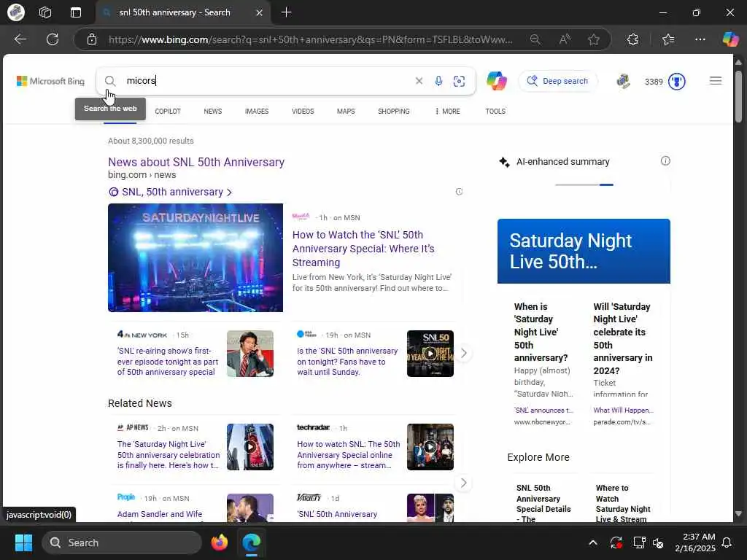Open the TOOLS filter options
This screenshot has width=747, height=560.
coord(495,111)
